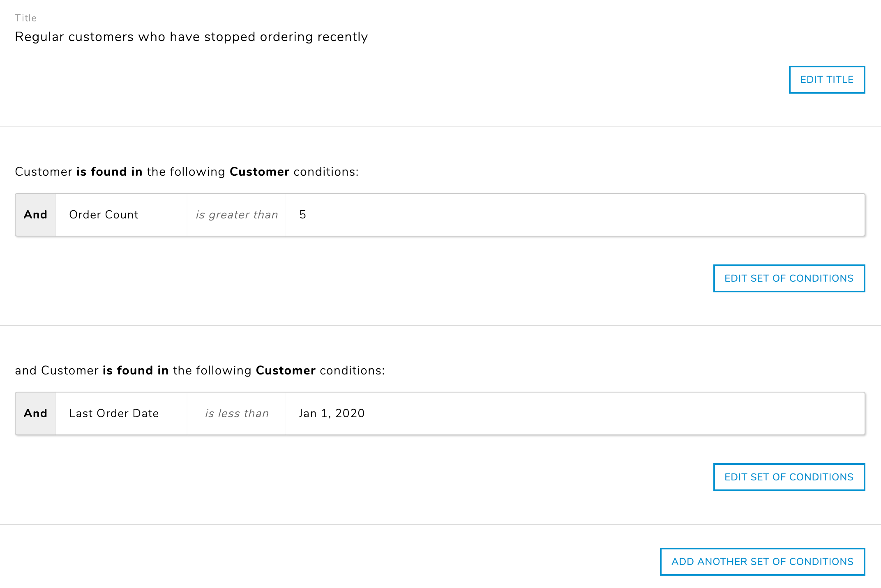Click the first EDIT SET OF CONDITIONS button

coord(789,278)
